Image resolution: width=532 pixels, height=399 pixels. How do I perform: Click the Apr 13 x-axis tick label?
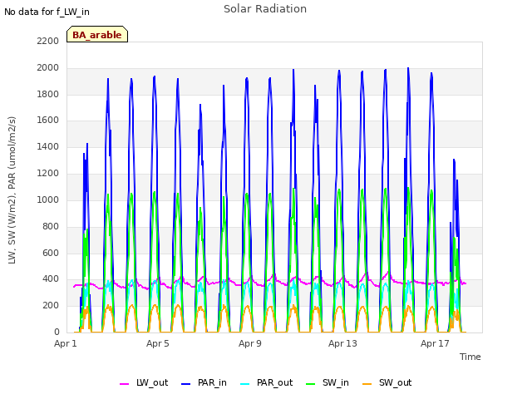tap(342, 343)
